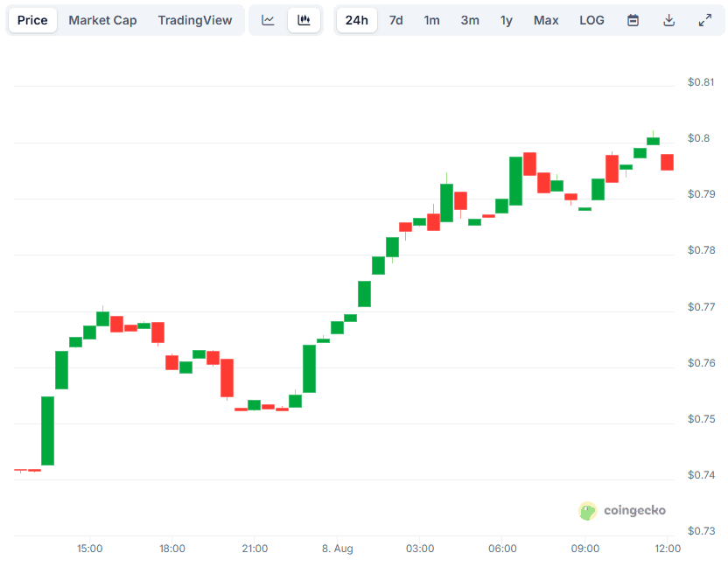Show Max time range
The height and width of the screenshot is (567, 728).
(546, 20)
